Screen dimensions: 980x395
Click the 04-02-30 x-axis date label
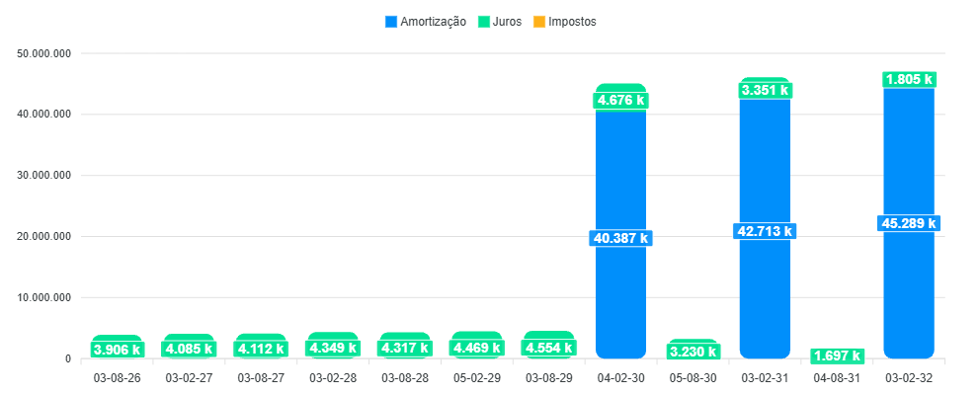click(620, 377)
